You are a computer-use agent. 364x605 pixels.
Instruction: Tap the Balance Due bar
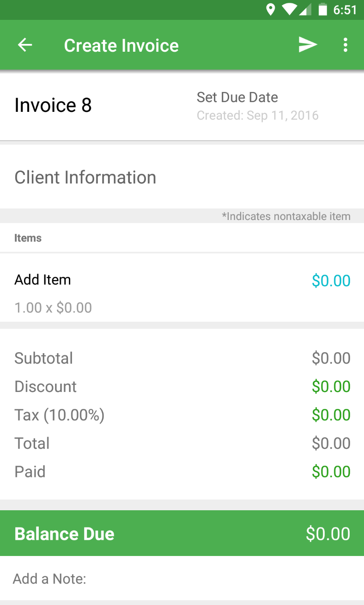tap(182, 533)
